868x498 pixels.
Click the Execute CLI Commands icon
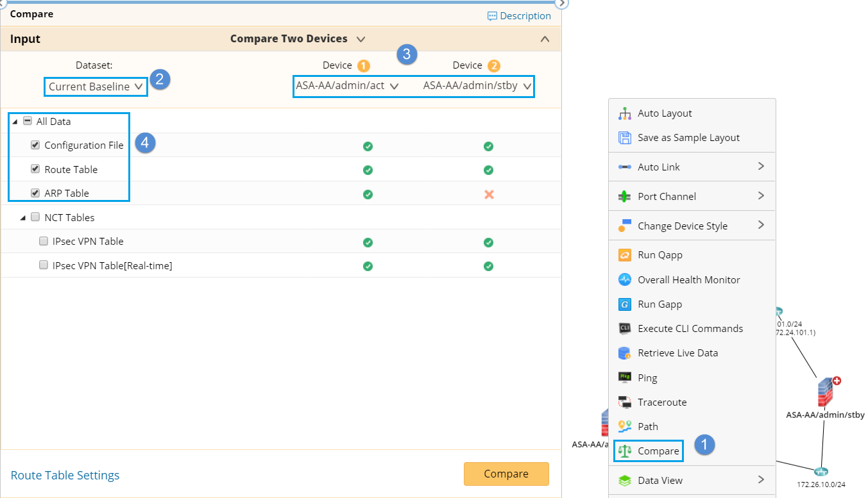[624, 328]
